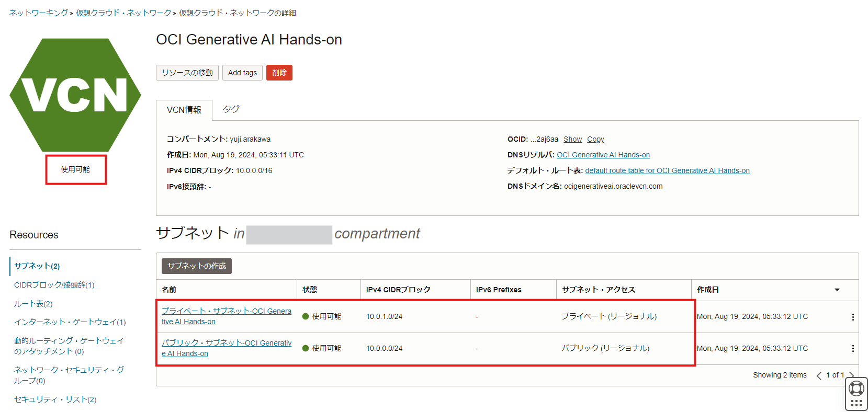
Task: Click the Add tags button
Action: point(242,73)
